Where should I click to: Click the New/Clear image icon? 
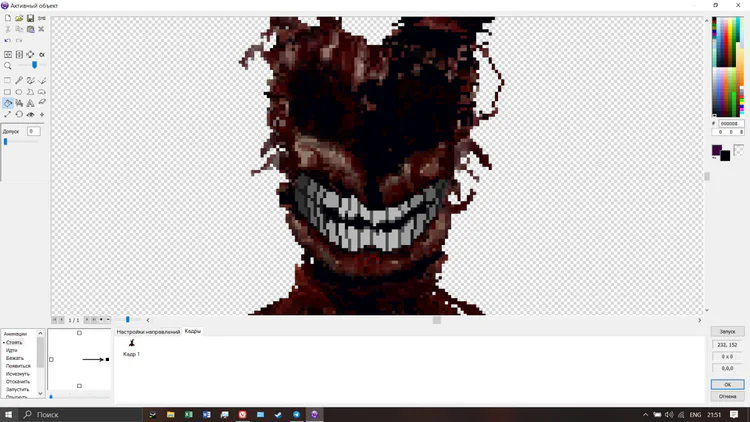tap(8, 18)
